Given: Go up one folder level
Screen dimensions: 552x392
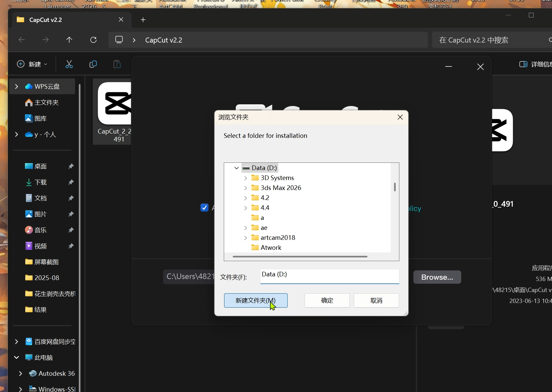Looking at the screenshot, I should point(69,40).
